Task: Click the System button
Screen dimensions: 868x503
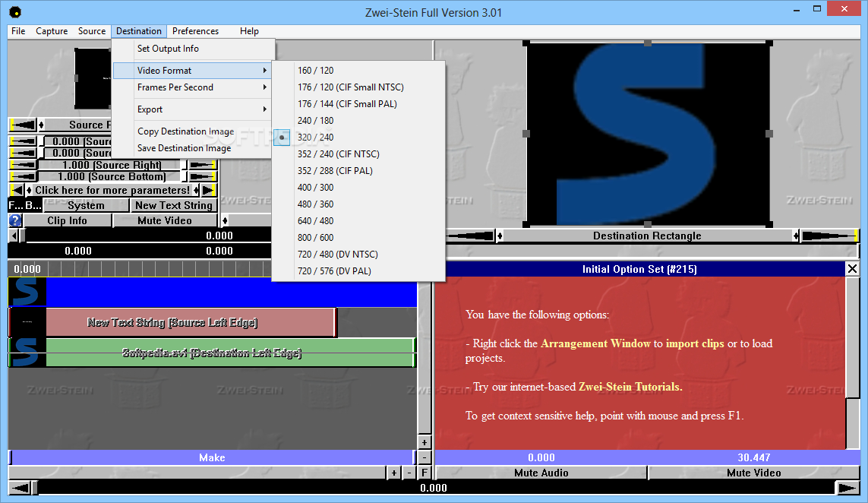Action: click(x=86, y=205)
